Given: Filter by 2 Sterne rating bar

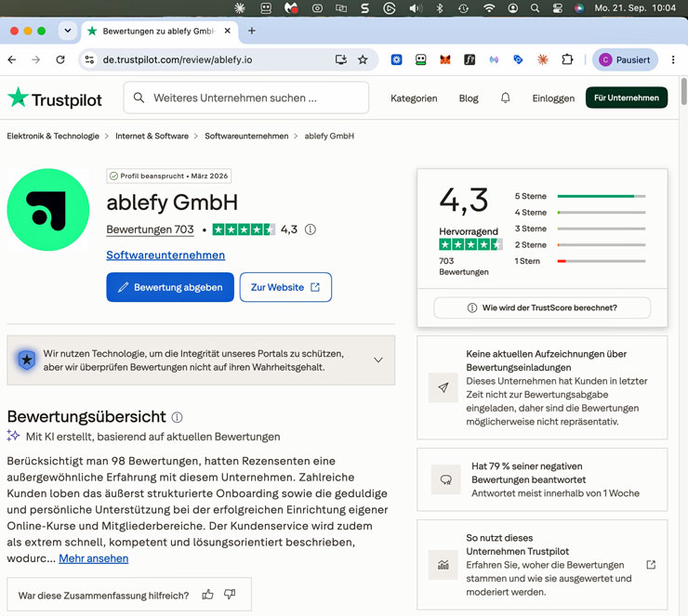Looking at the screenshot, I should pos(580,244).
